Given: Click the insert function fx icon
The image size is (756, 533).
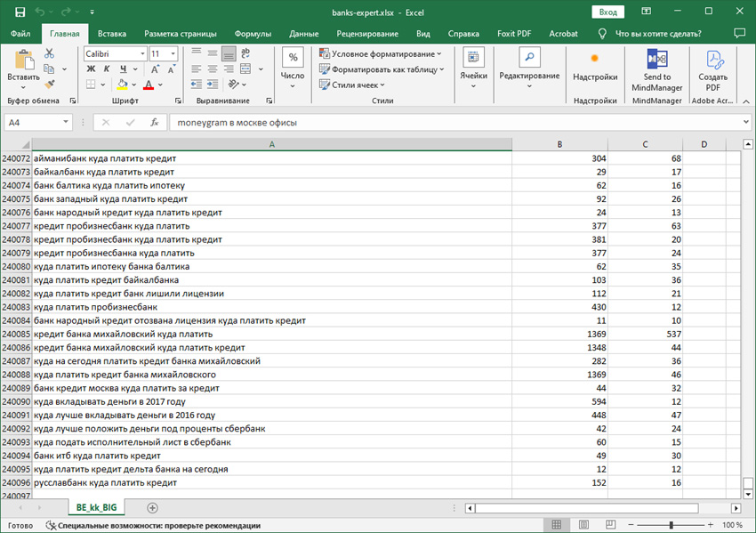Looking at the screenshot, I should 154,123.
